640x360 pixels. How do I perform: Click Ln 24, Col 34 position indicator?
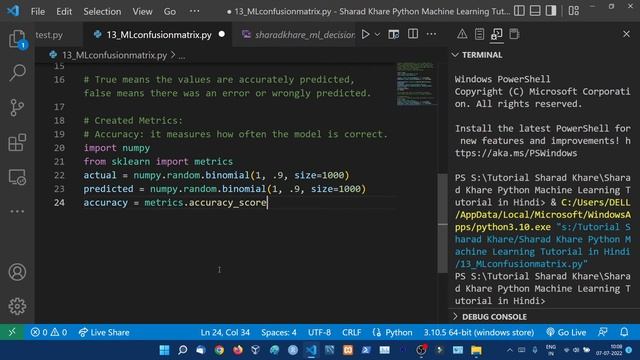[x=225, y=332]
